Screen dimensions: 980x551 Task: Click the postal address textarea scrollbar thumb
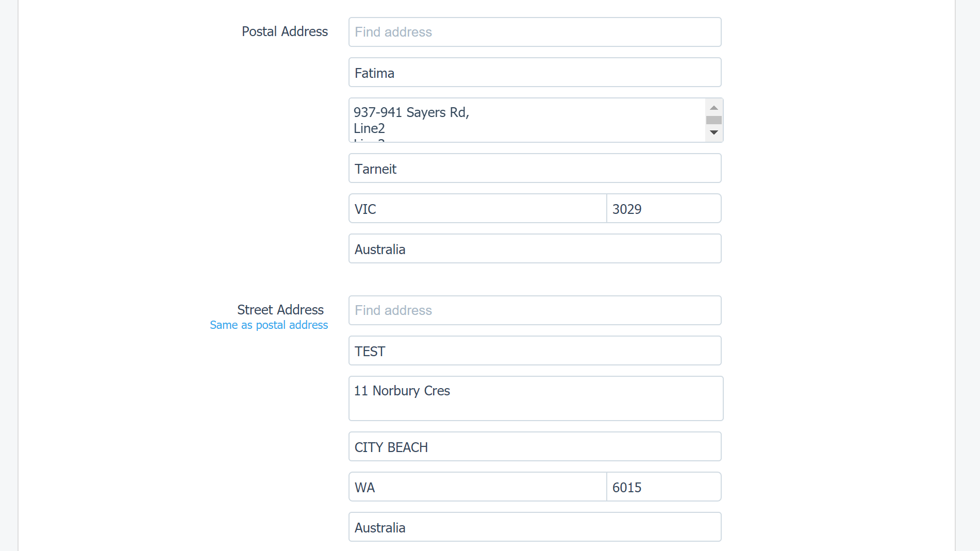714,120
